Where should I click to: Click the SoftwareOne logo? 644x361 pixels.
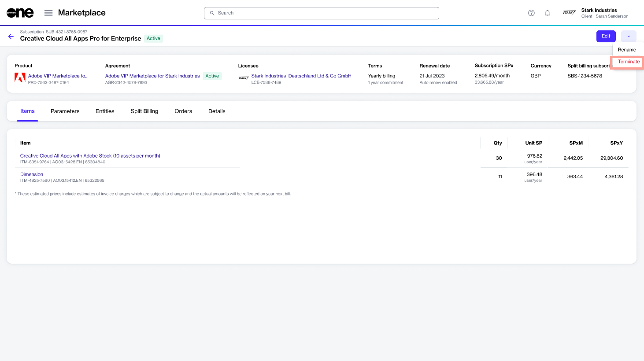(x=20, y=13)
